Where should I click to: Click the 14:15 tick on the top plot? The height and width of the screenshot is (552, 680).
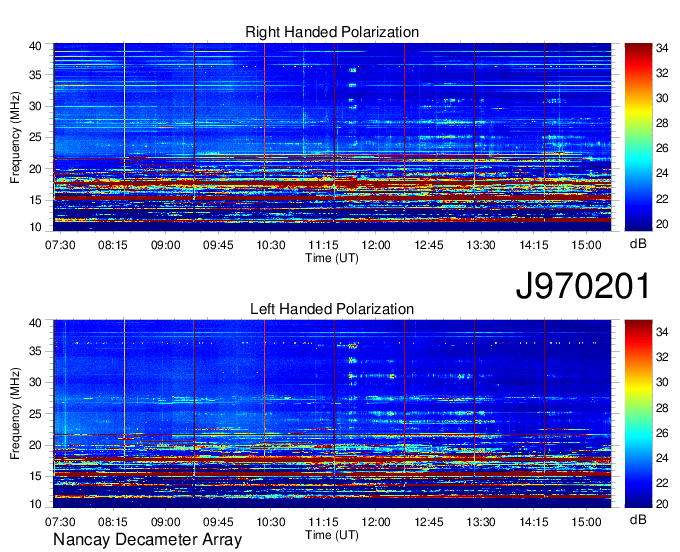coord(534,245)
